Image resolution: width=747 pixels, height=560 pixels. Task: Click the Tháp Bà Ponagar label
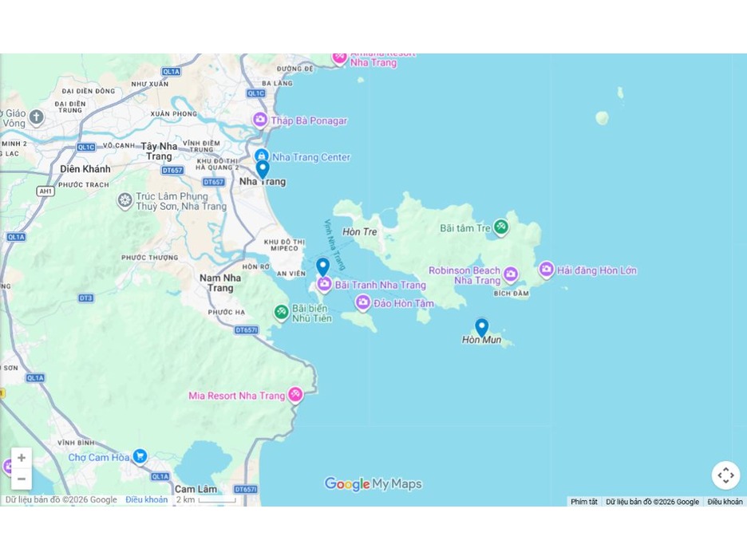pyautogui.click(x=309, y=120)
